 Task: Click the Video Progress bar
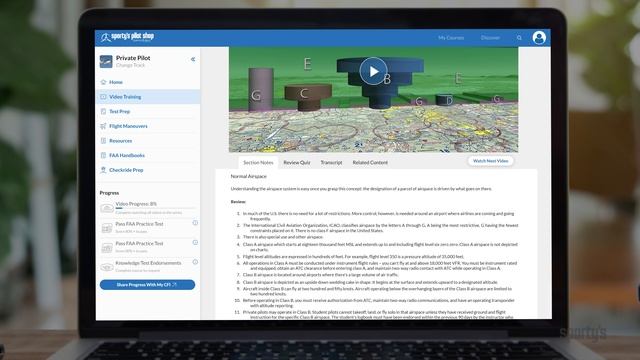pos(155,208)
